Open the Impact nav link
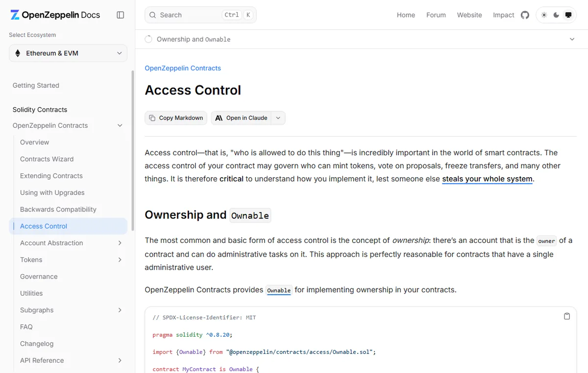This screenshot has width=588, height=373. pos(504,15)
